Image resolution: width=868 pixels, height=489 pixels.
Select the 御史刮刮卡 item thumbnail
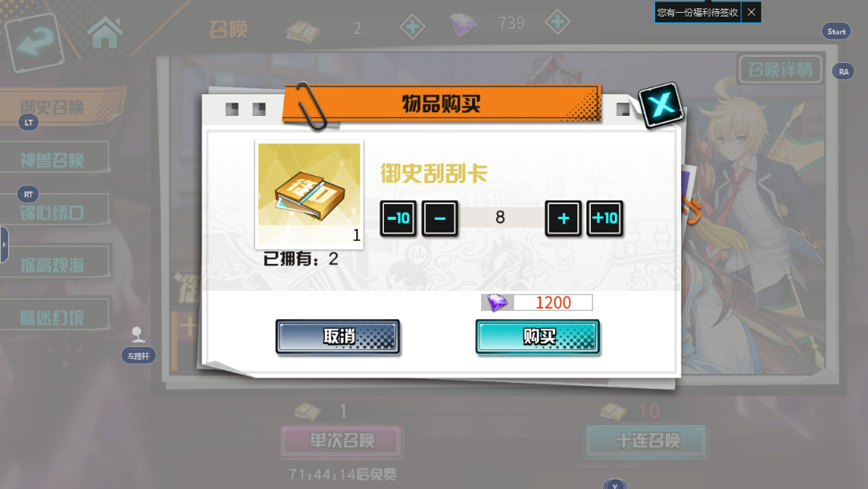[x=309, y=194]
